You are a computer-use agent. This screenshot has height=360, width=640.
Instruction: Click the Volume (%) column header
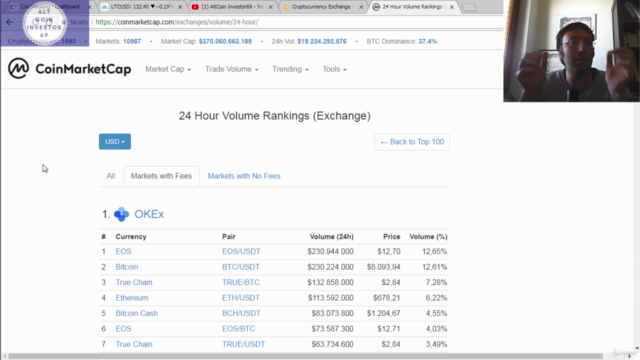click(428, 237)
